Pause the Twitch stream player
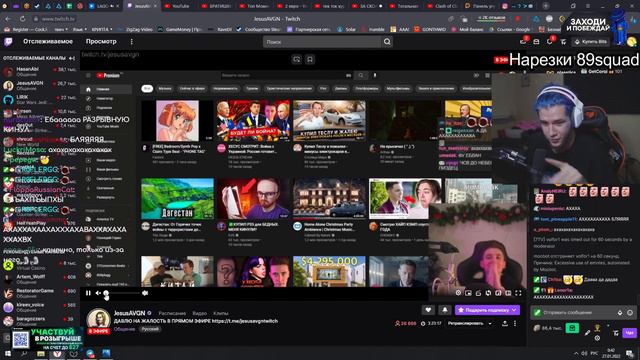This screenshot has height=360, width=640. pyautogui.click(x=88, y=293)
